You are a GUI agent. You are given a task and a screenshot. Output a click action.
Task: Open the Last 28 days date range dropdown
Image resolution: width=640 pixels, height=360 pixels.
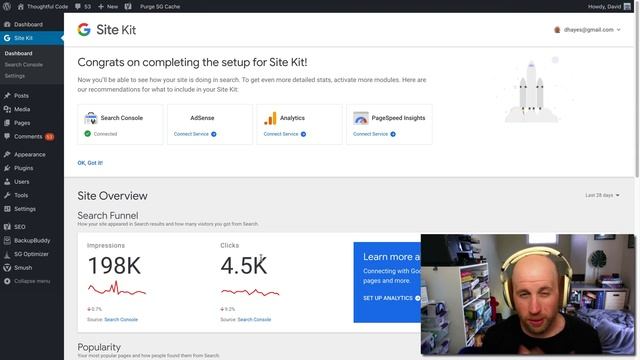602,196
